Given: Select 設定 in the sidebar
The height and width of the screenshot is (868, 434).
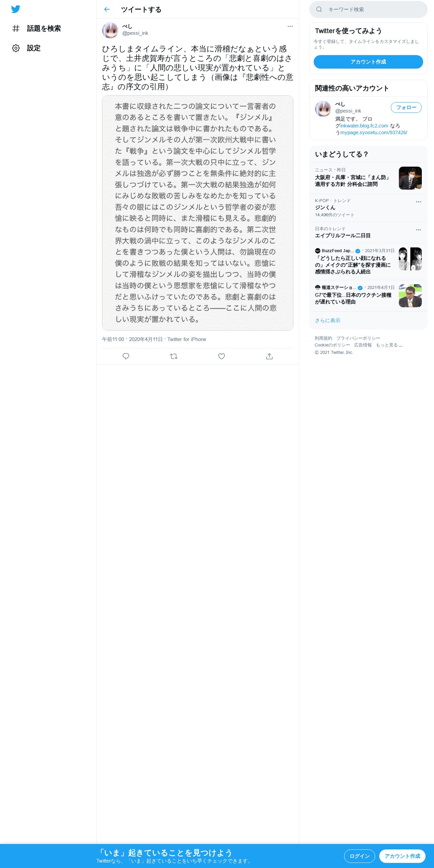Looking at the screenshot, I should (x=34, y=48).
